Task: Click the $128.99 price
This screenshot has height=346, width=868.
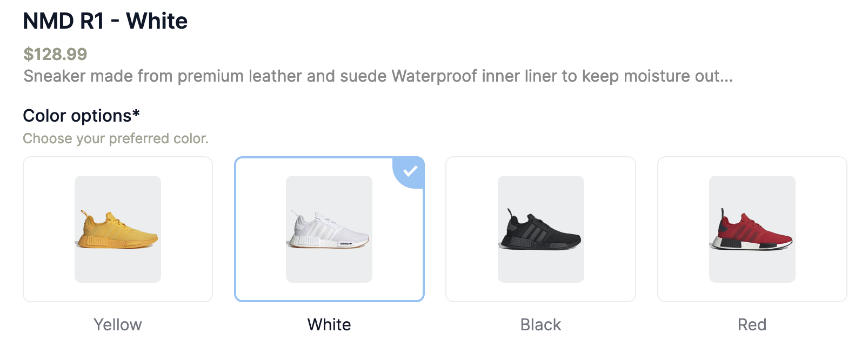Action: 55,54
